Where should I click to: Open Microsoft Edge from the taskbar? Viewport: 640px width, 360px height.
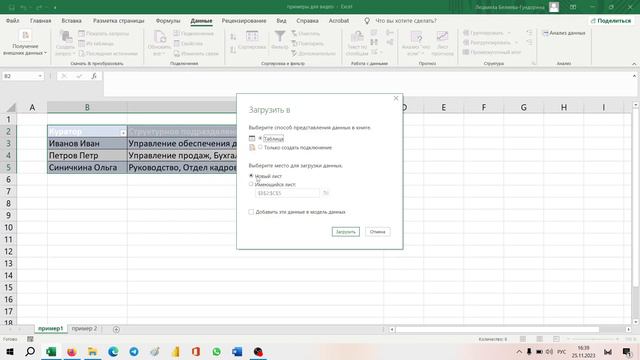click(113, 351)
